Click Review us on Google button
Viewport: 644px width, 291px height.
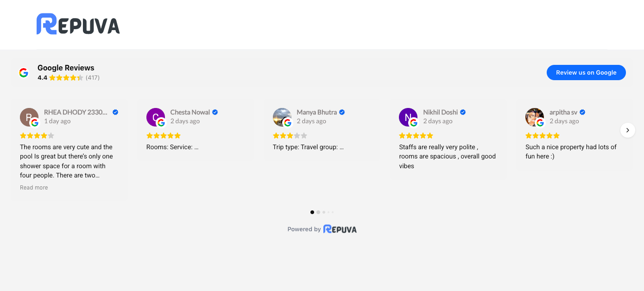click(586, 72)
